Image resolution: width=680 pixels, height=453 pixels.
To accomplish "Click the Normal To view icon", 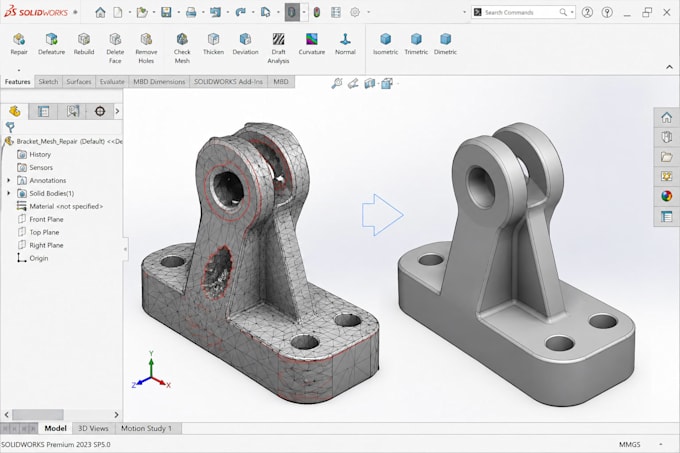I will 345,39.
